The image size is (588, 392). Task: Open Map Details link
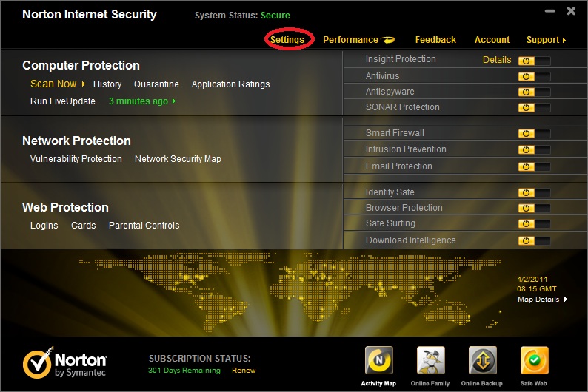pos(538,299)
